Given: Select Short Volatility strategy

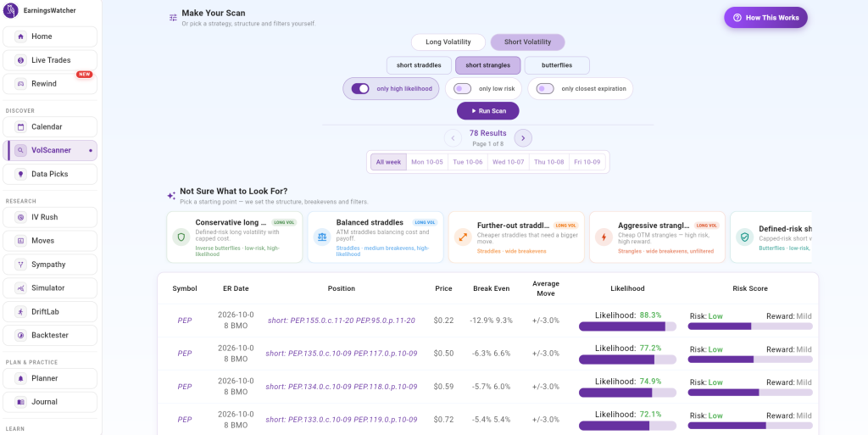Looking at the screenshot, I should click(x=527, y=42).
